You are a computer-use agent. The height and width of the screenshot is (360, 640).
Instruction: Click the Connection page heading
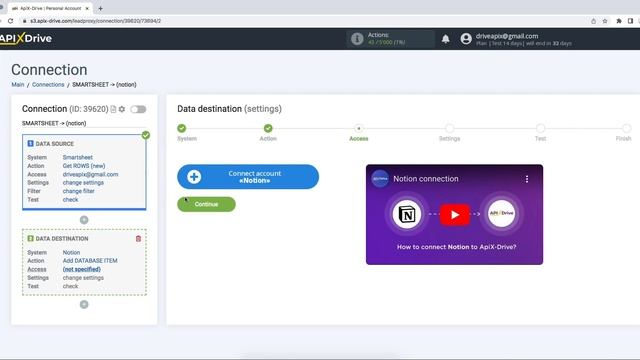click(x=49, y=70)
